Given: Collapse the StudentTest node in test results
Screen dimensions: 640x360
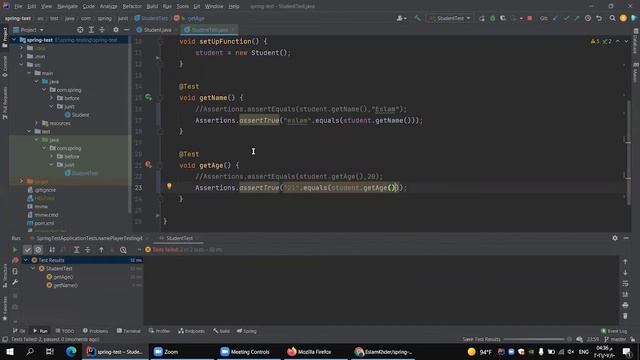Looking at the screenshot, I should click(x=33, y=269).
